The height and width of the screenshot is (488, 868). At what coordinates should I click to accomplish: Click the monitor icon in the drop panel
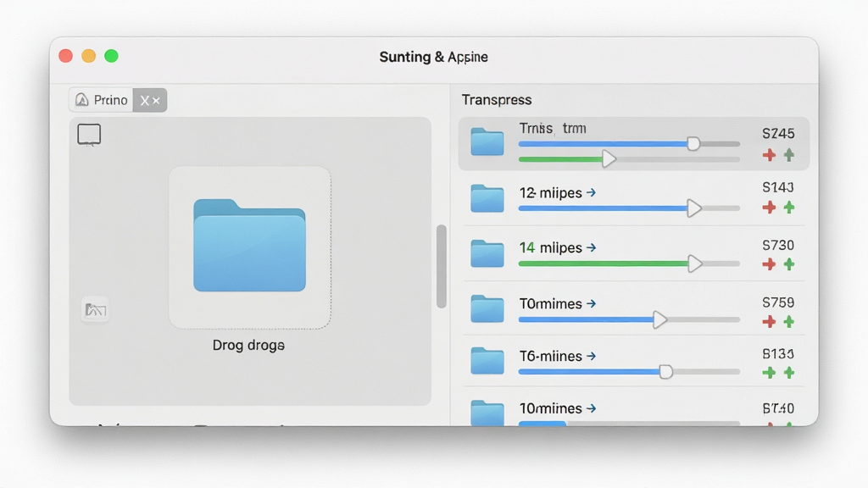tap(88, 135)
